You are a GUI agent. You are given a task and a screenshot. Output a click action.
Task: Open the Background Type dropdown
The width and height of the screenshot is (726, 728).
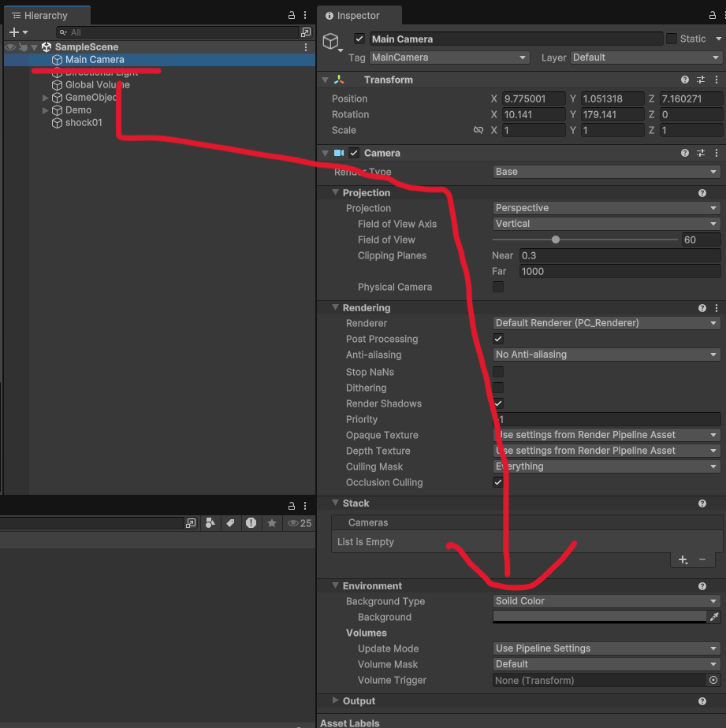(606, 601)
